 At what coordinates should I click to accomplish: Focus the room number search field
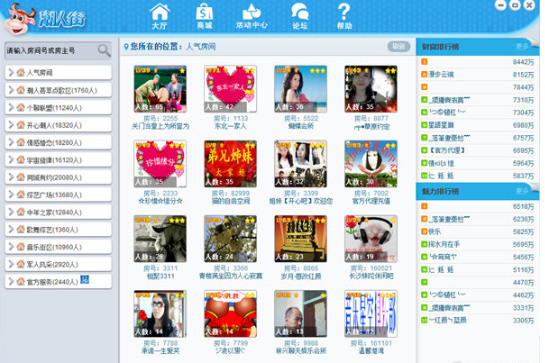click(x=51, y=51)
